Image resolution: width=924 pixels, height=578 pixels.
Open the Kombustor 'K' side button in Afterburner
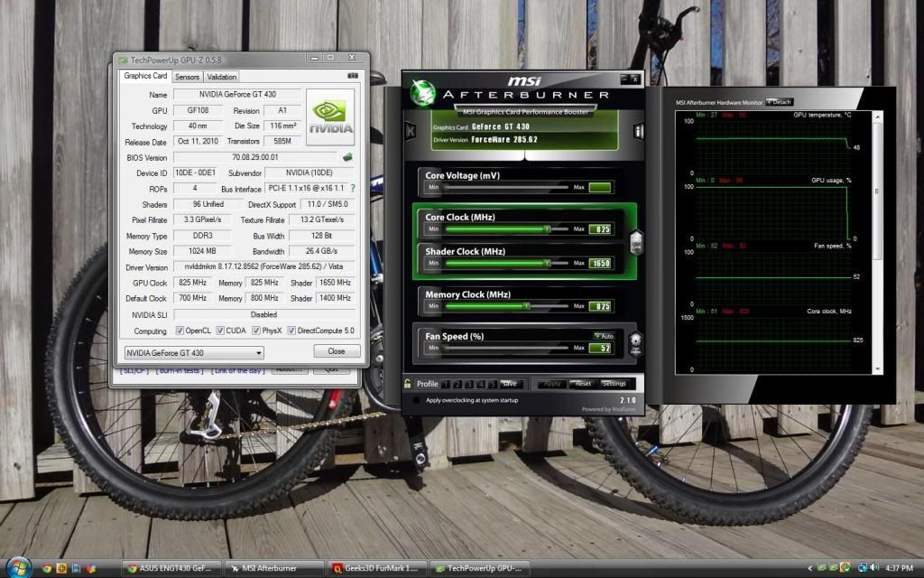point(411,130)
